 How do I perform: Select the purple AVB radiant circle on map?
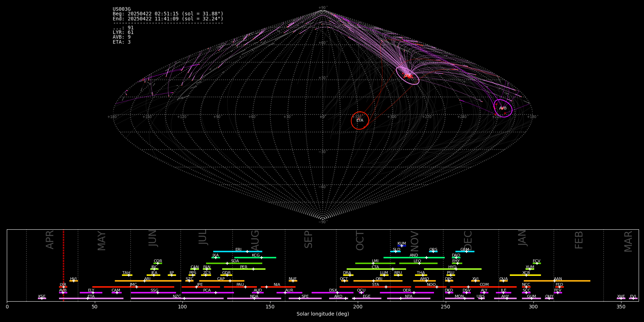point(503,108)
